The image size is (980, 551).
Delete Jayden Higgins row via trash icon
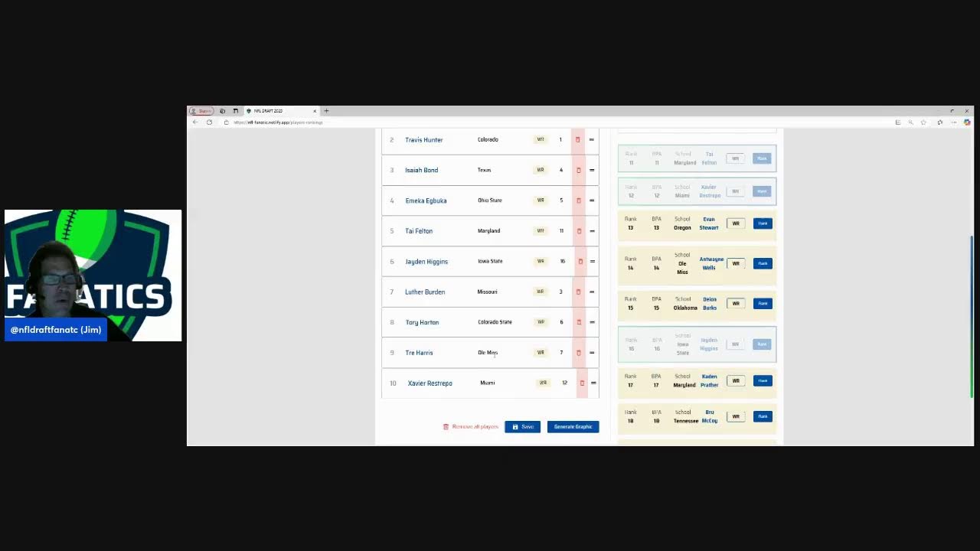[580, 261]
